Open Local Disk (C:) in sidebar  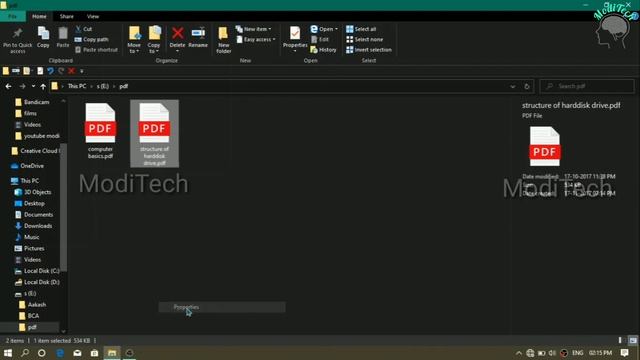pyautogui.click(x=37, y=271)
